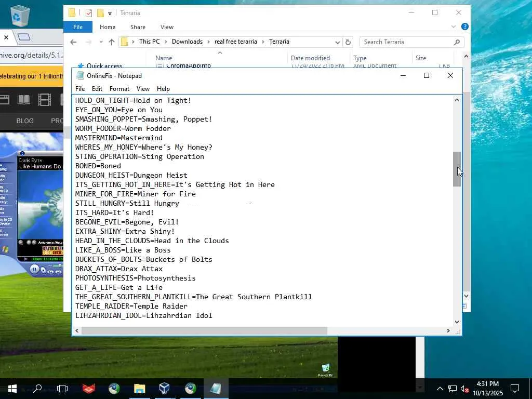The height and width of the screenshot is (399, 532).
Task: Go up one folder level in Explorer
Action: [112, 42]
